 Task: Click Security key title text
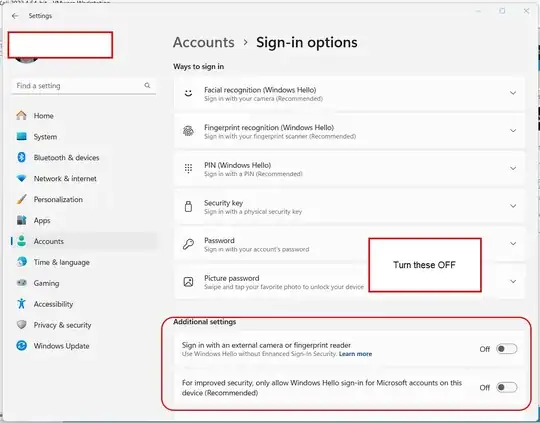[x=224, y=203]
